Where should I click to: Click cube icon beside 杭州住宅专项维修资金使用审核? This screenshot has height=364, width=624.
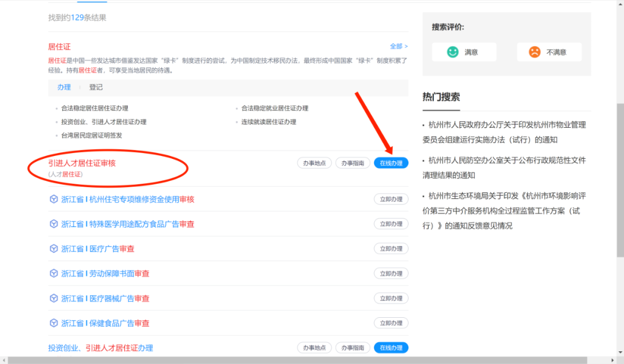54,199
